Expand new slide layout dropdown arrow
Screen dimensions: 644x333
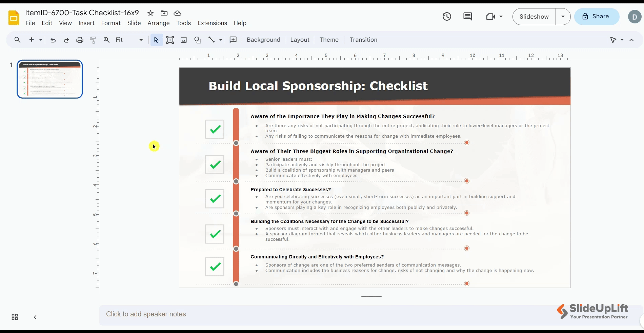41,40
